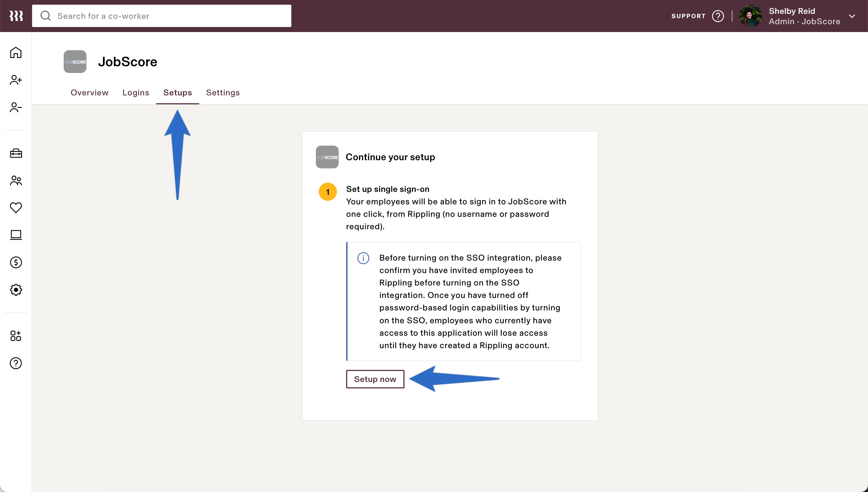Image resolution: width=868 pixels, height=492 pixels.
Task: Click the Rippling logo icon
Action: pos(16,16)
